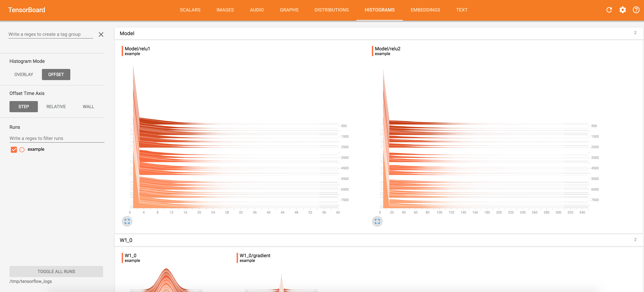Go to the Graphs tab

(289, 10)
